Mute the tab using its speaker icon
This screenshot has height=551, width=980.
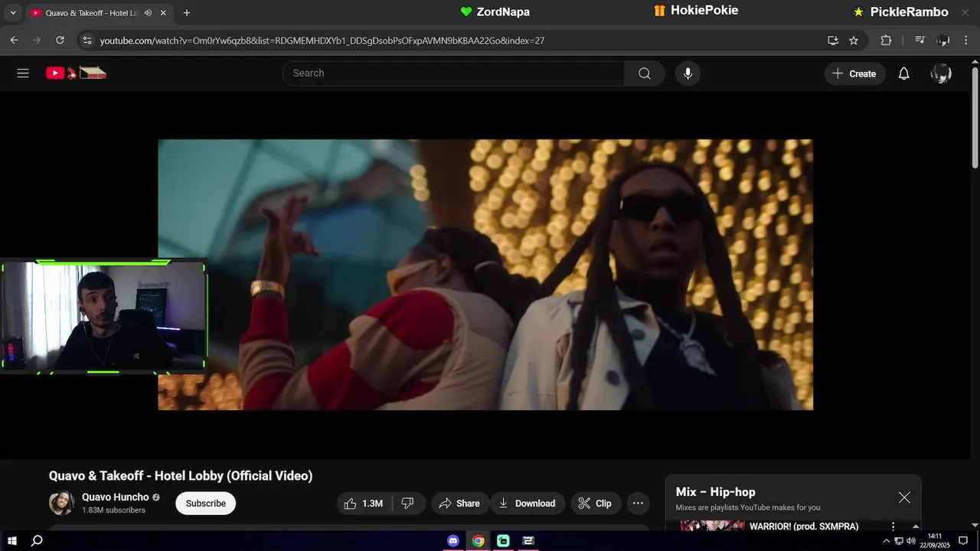pos(148,13)
